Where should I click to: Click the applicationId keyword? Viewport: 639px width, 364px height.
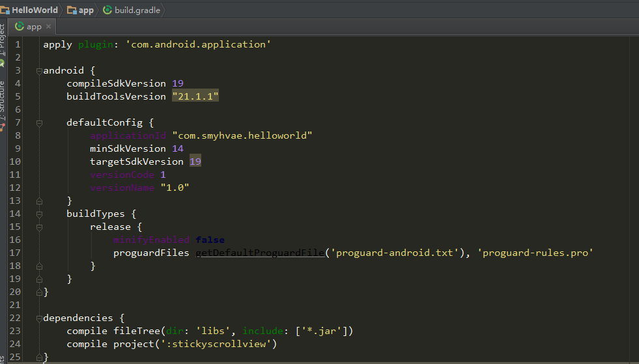coord(128,135)
